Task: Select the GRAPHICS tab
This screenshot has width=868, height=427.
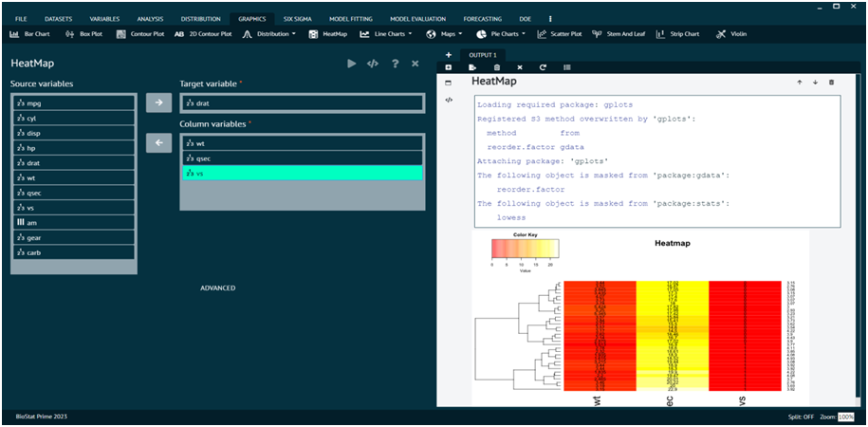Action: coord(252,19)
